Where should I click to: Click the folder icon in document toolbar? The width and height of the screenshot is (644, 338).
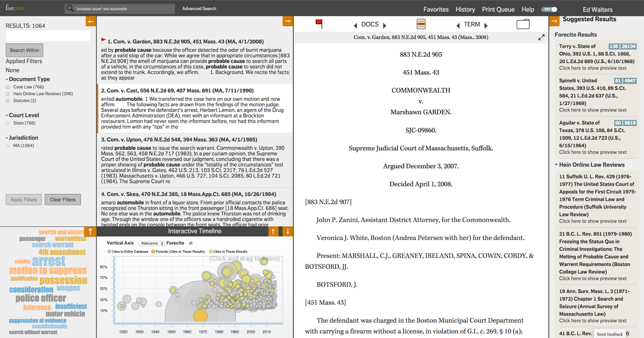[x=523, y=24]
